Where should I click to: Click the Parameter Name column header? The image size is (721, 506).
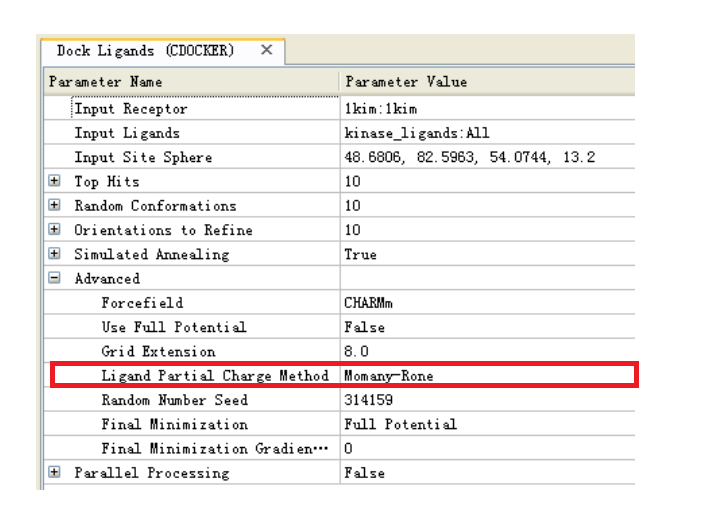192,82
